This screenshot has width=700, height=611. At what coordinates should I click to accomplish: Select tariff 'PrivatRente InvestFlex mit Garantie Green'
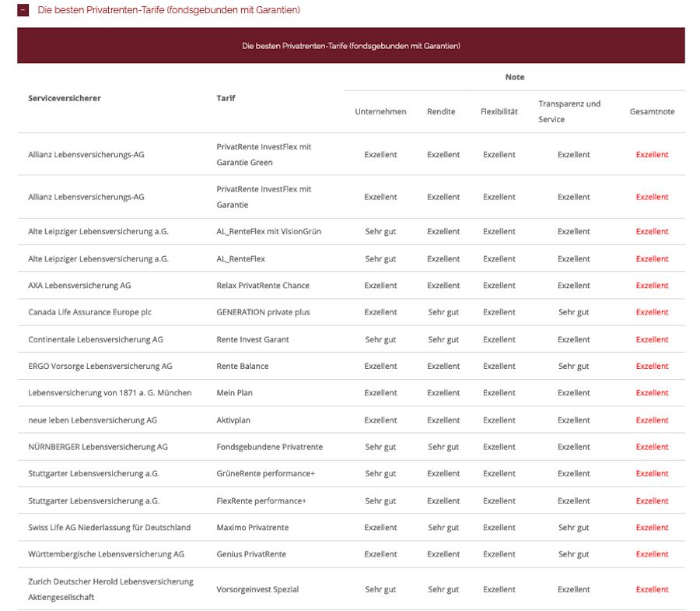click(x=264, y=155)
